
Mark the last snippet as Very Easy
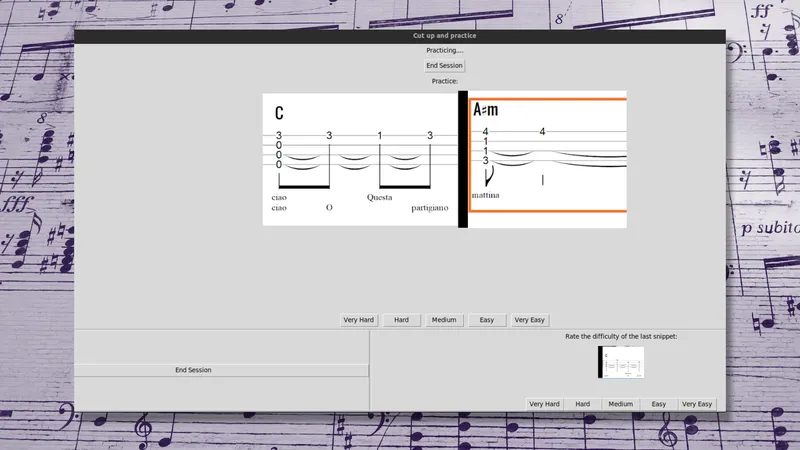tap(697, 404)
